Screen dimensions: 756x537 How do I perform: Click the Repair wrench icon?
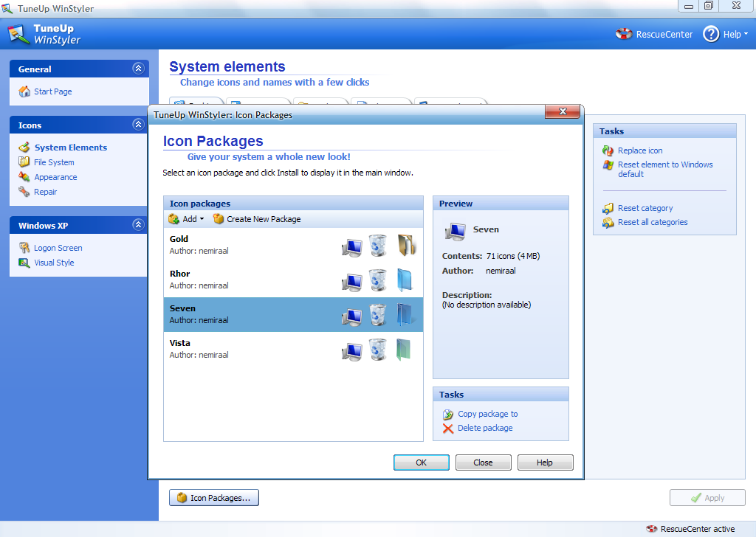click(24, 192)
